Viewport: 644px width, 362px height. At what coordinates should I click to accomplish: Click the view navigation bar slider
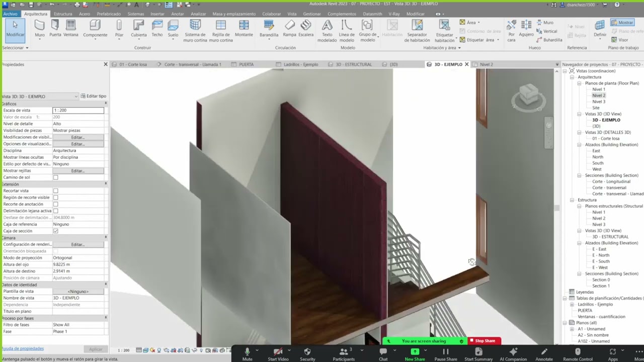point(549,133)
